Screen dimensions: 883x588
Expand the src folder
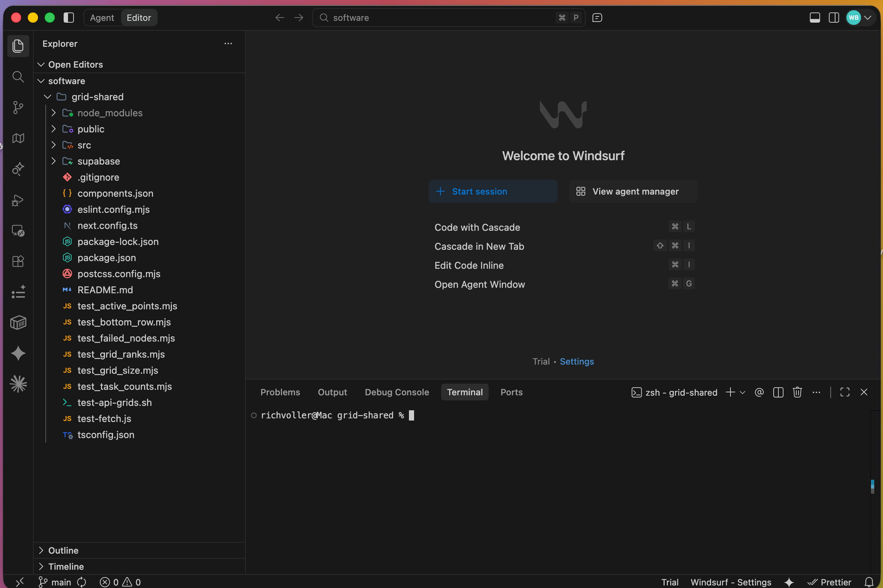pos(54,145)
